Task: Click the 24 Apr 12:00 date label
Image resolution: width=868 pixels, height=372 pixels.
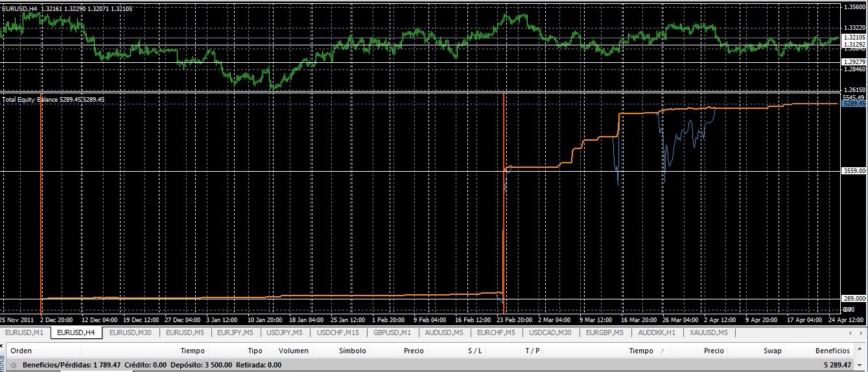Action: pos(847,320)
